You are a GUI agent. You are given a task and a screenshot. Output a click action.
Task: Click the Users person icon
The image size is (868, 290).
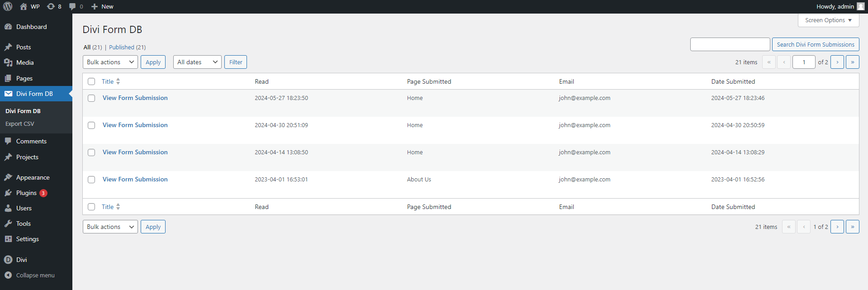[8, 208]
